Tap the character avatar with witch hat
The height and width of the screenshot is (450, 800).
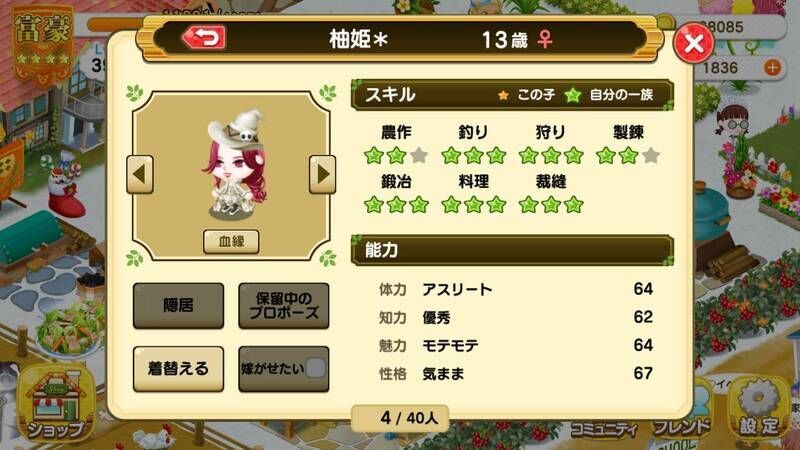click(235, 164)
